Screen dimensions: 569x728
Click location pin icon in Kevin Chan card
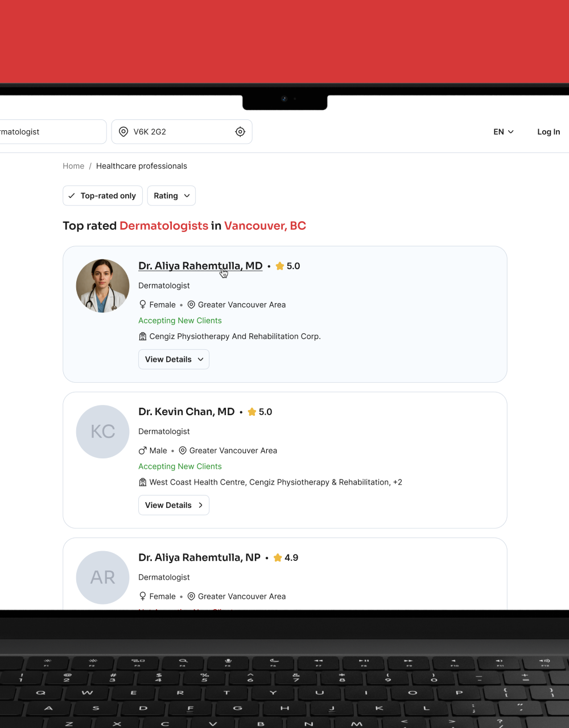pyautogui.click(x=183, y=450)
